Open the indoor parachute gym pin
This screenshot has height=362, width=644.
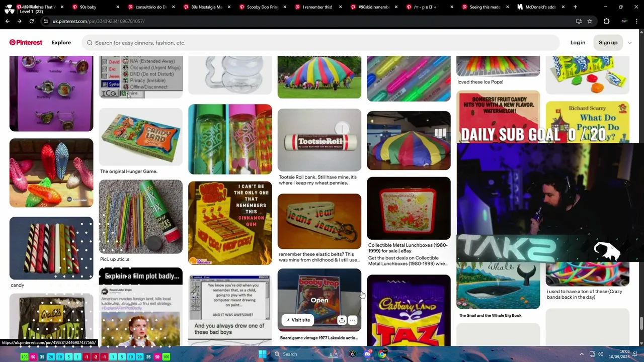tap(409, 140)
